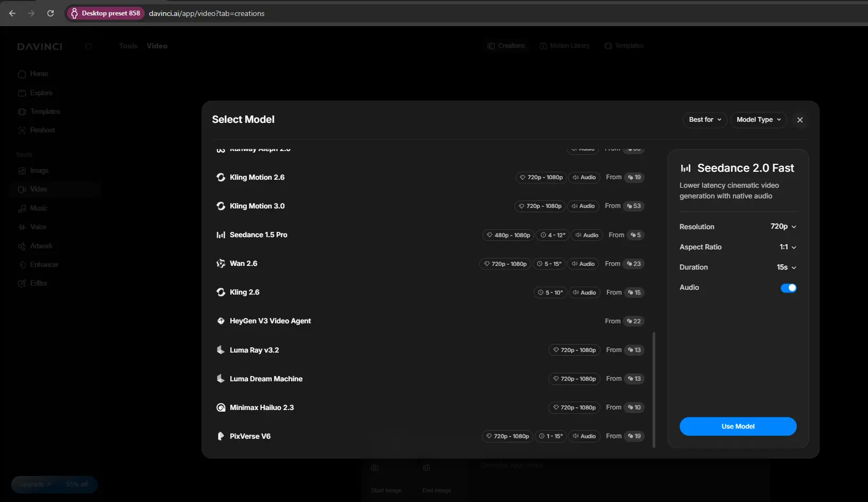Viewport: 868px width, 502px height.
Task: Click the 53 credits badge on Kling Motion 3.0
Action: [x=633, y=206]
